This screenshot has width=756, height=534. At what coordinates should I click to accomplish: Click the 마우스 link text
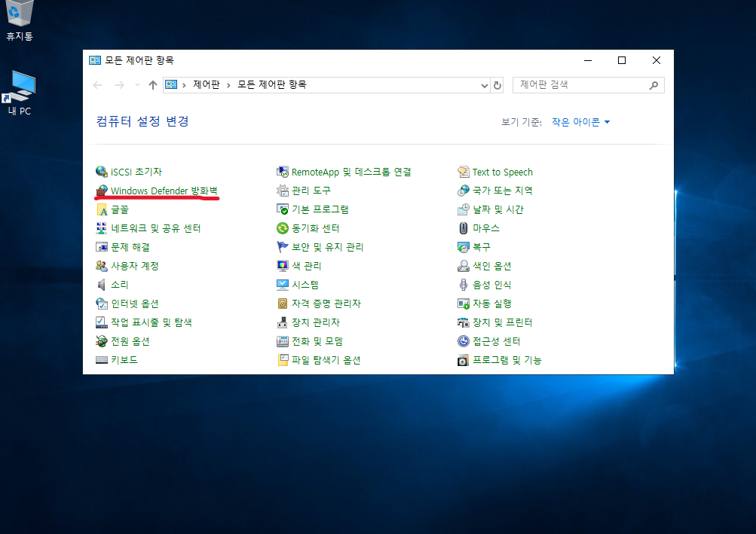pyautogui.click(x=486, y=228)
